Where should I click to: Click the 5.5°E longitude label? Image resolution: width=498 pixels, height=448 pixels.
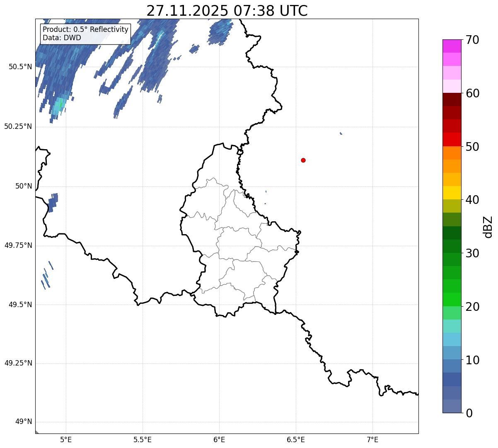pyautogui.click(x=143, y=439)
